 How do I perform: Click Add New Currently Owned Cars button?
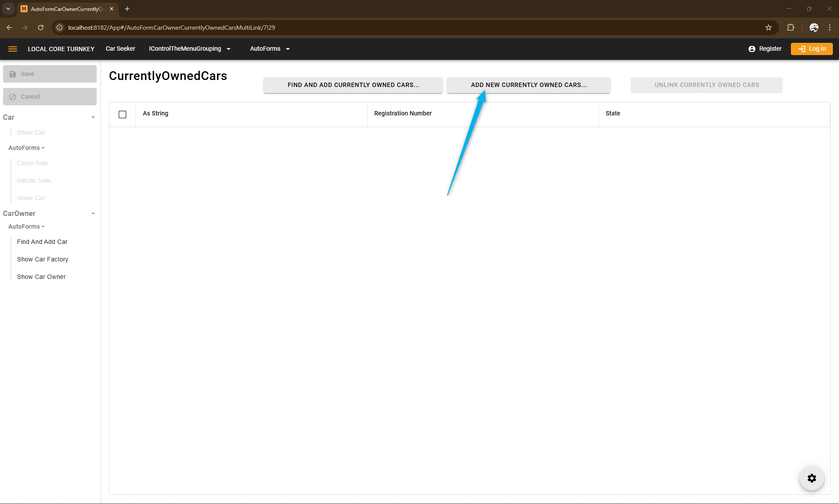pyautogui.click(x=528, y=85)
